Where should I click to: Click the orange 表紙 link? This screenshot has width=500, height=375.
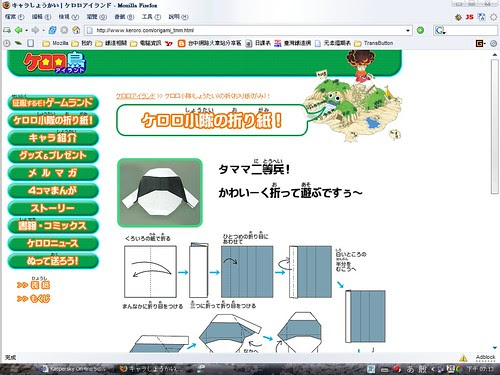pyautogui.click(x=34, y=285)
